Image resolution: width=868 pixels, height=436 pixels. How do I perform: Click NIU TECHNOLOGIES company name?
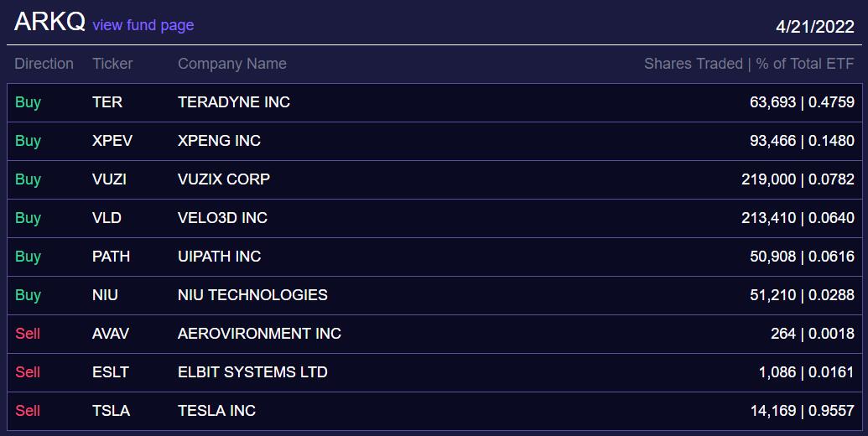pos(252,295)
